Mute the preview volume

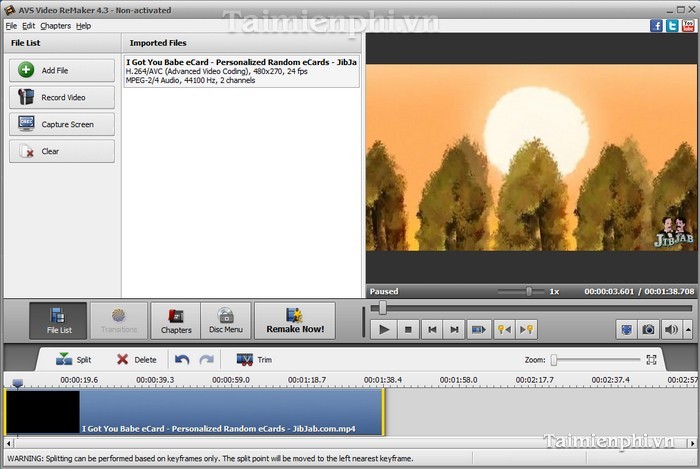[671, 329]
